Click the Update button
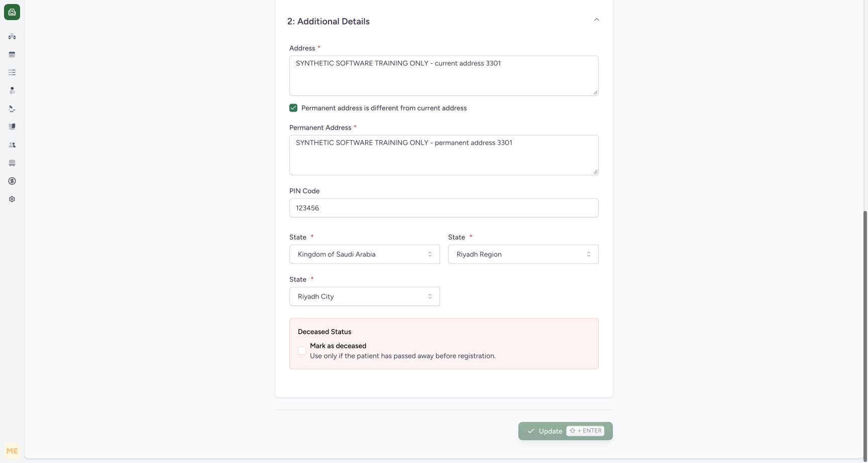The width and height of the screenshot is (868, 463). pos(566,431)
